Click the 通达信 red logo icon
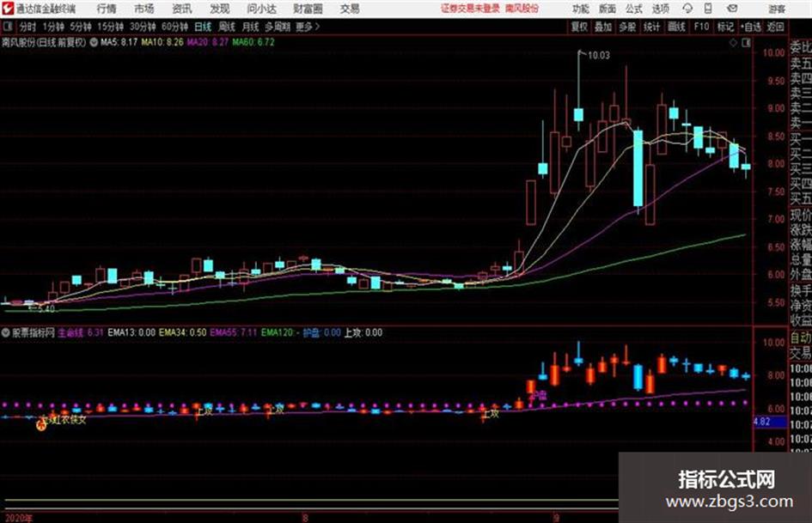 click(7, 9)
